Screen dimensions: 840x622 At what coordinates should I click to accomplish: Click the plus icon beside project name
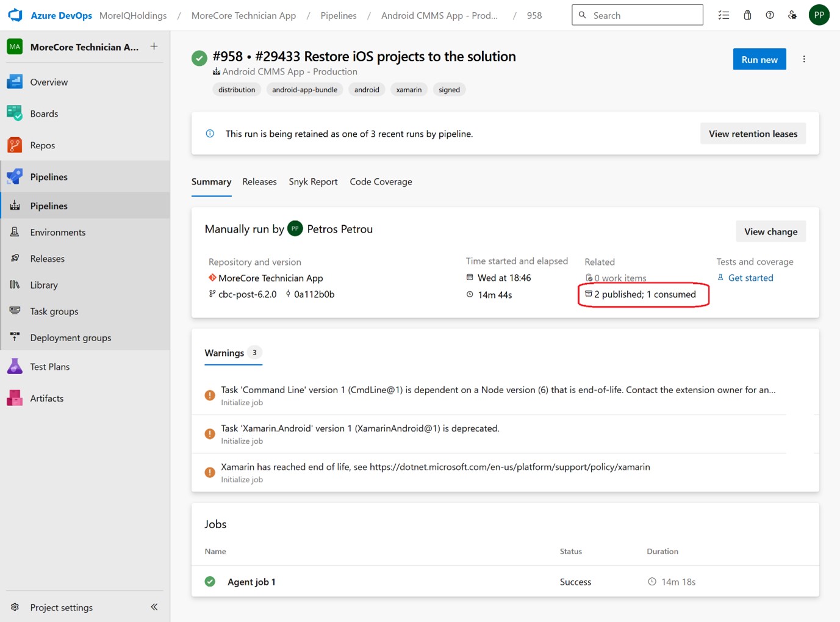(x=154, y=46)
